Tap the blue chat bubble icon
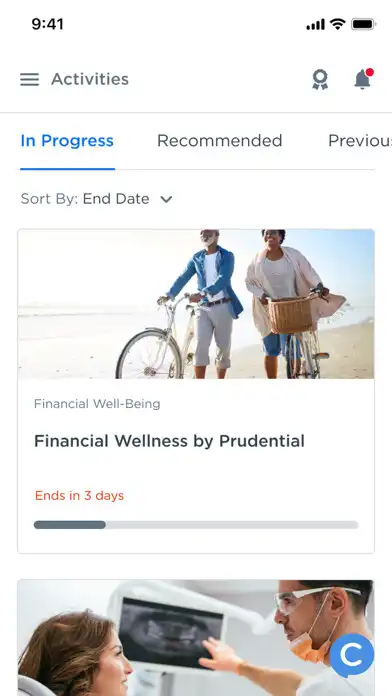Screen dimensions: 392x696 [x=352, y=655]
